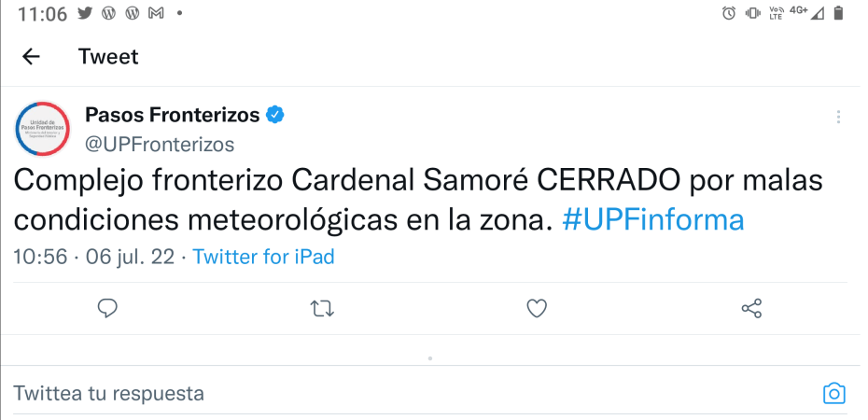Open the #UPFinforma hashtag link
The width and height of the screenshot is (868, 420).
pos(653,220)
